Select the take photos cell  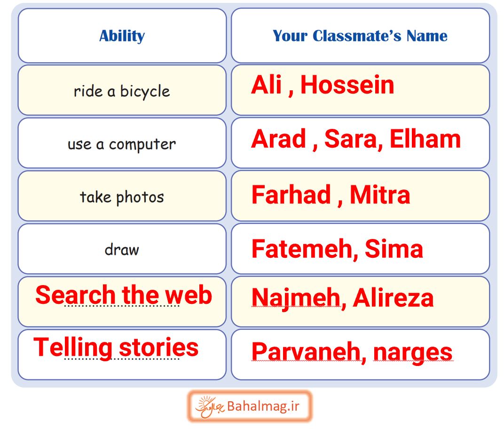(122, 196)
